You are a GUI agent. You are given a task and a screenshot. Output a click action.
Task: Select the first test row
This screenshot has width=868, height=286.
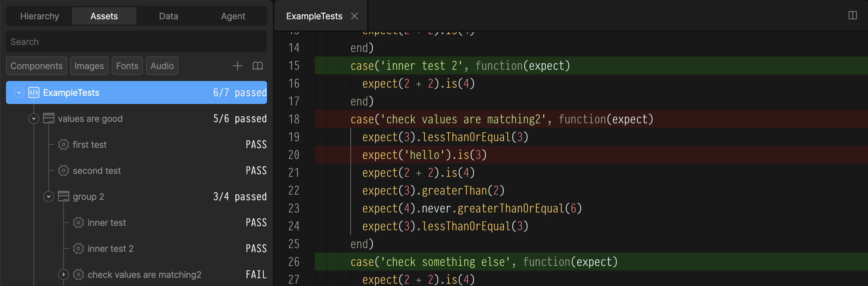coord(136,144)
